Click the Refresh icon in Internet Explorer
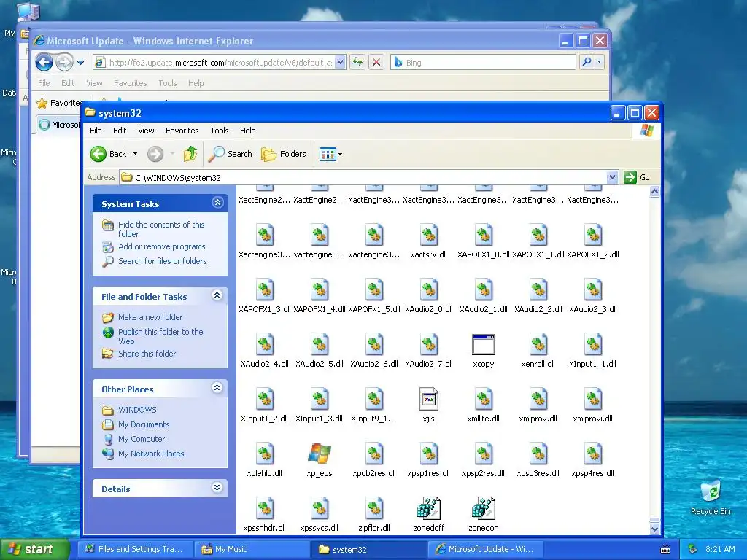747x560 pixels. (x=357, y=62)
